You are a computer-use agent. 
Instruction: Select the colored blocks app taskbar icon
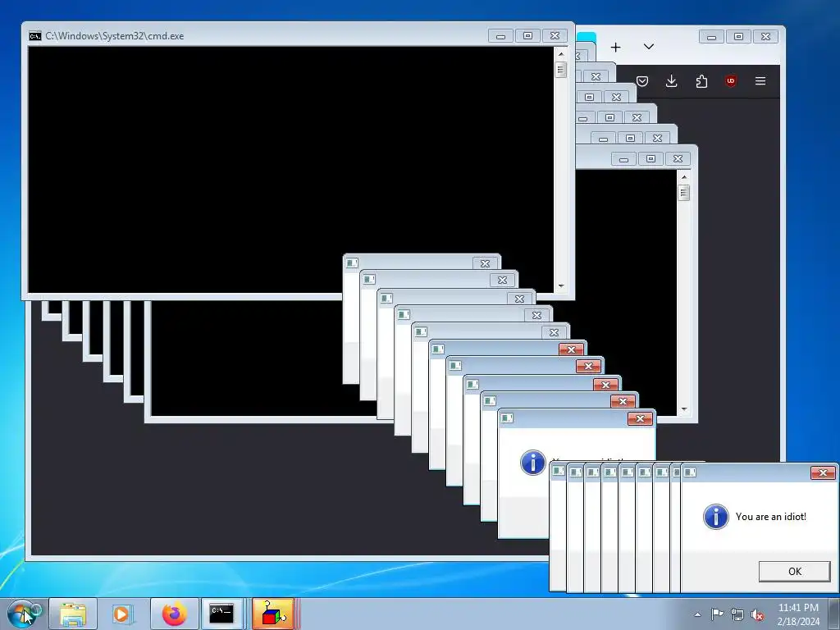coord(274,614)
